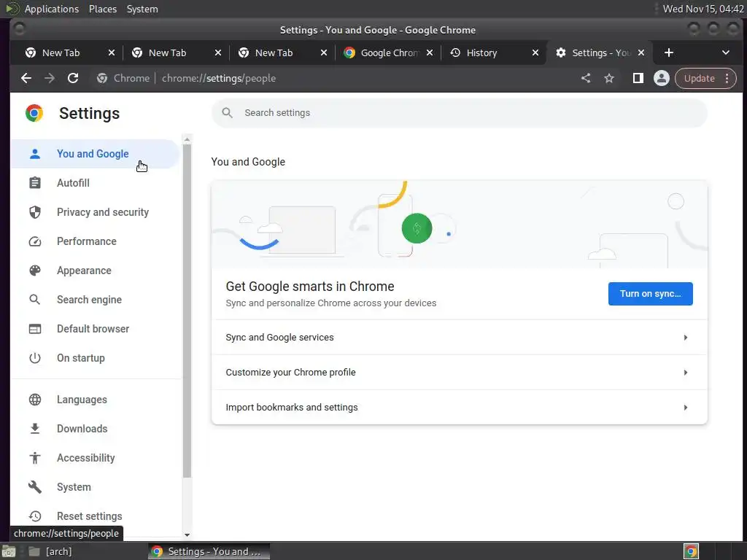Click the sidebar vertical scrollbar thumb
The width and height of the screenshot is (747, 560).
(187, 311)
